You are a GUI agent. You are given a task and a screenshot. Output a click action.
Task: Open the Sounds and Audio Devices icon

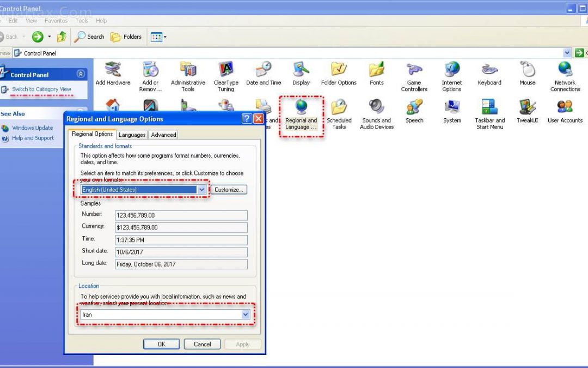pyautogui.click(x=376, y=108)
